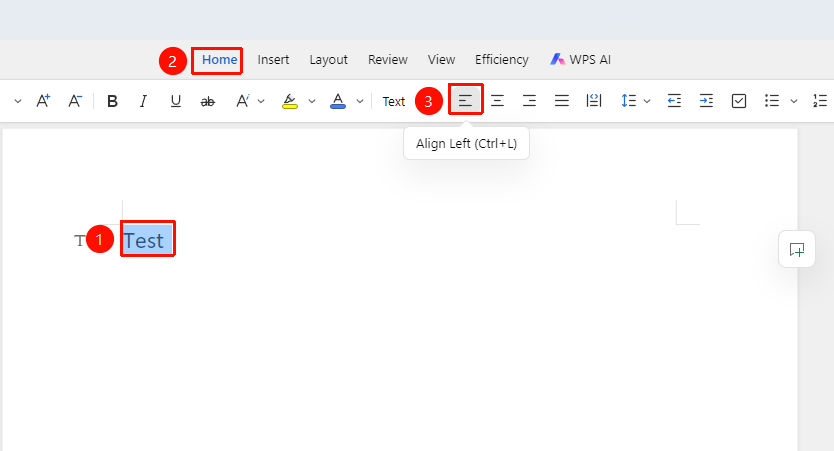This screenshot has height=451, width=834.
Task: Apply right alignment to the text
Action: point(529,101)
